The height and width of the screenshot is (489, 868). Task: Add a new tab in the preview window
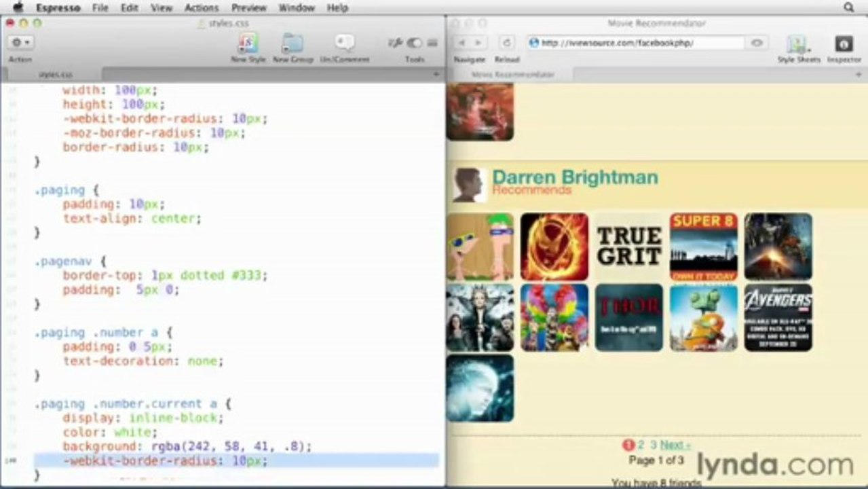[858, 74]
